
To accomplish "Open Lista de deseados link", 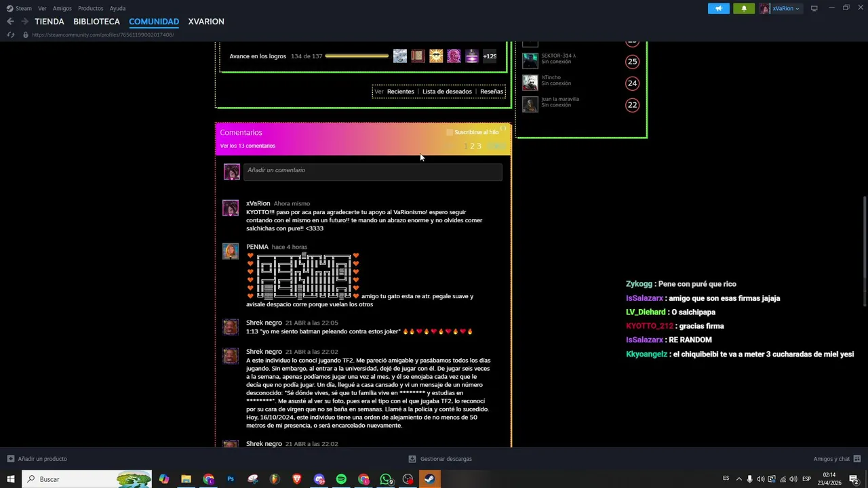I will pos(447,91).
